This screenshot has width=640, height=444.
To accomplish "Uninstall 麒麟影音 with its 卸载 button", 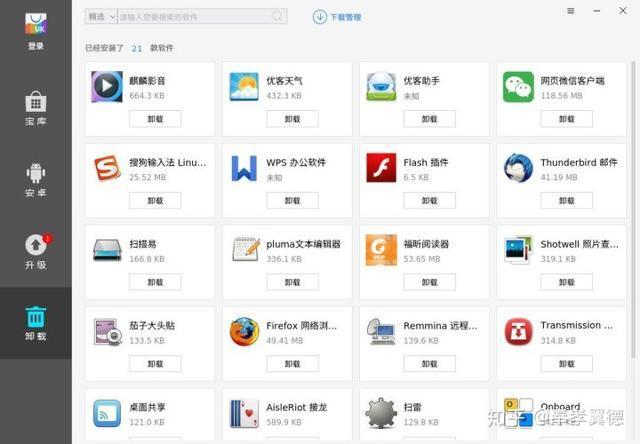I will point(155,119).
